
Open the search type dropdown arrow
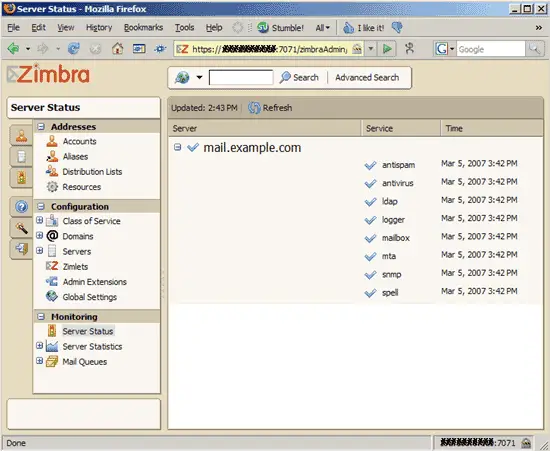point(199,77)
